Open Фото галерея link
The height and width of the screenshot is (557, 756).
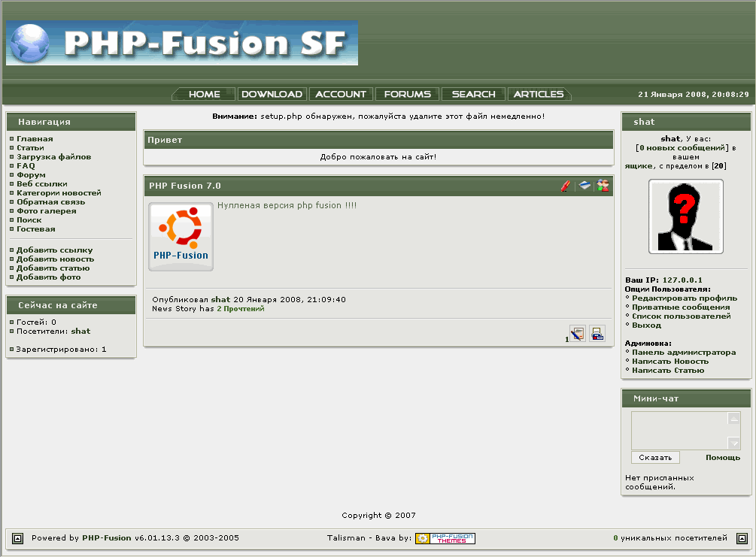point(47,211)
